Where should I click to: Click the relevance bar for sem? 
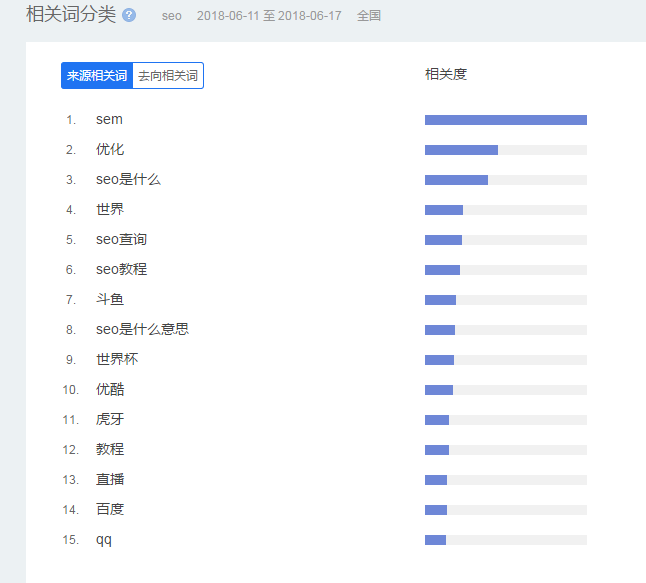point(506,120)
